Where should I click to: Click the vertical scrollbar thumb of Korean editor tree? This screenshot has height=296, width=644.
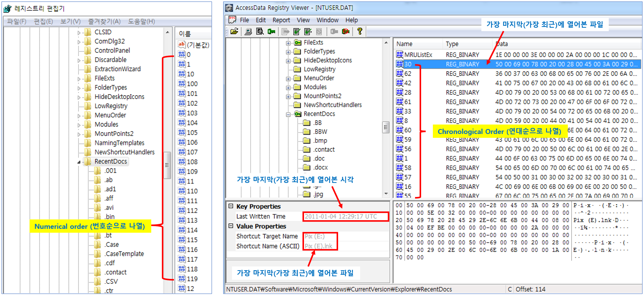pyautogui.click(x=167, y=165)
